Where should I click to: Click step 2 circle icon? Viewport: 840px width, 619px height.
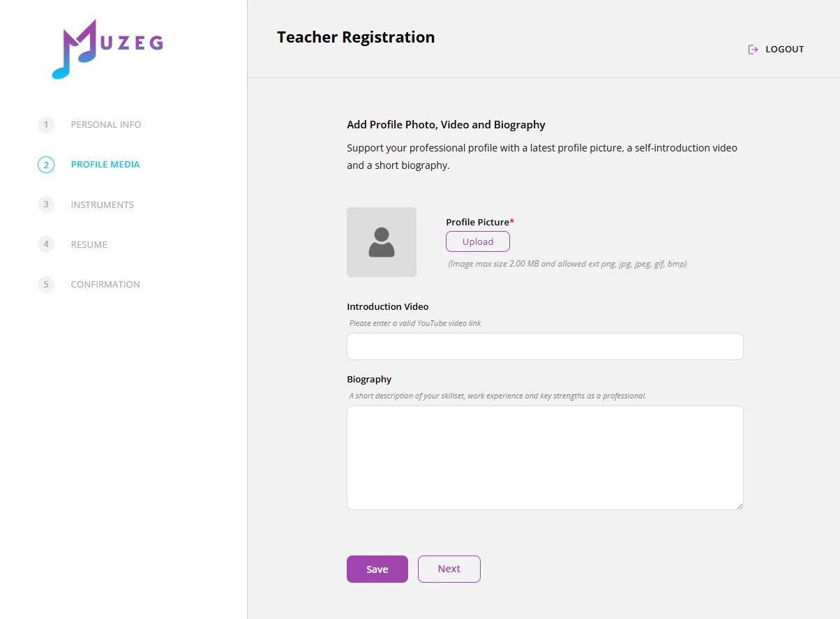click(46, 165)
